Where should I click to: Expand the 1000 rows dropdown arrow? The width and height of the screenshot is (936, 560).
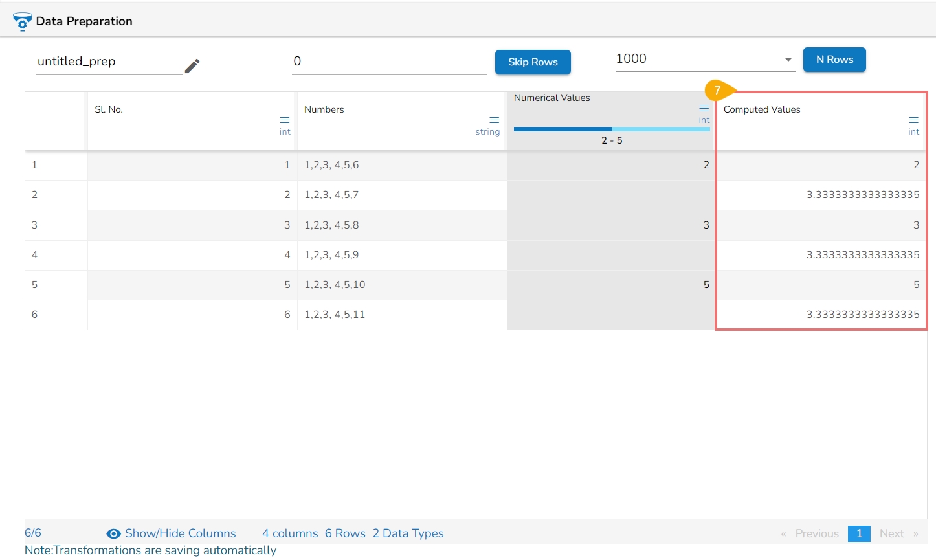coord(788,60)
